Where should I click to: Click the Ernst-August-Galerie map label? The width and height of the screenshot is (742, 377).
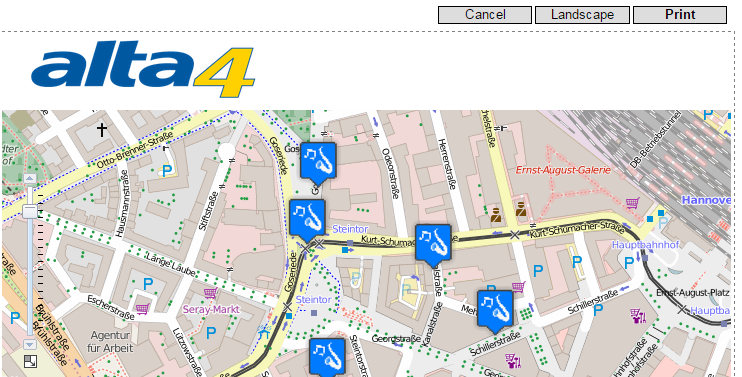click(563, 170)
